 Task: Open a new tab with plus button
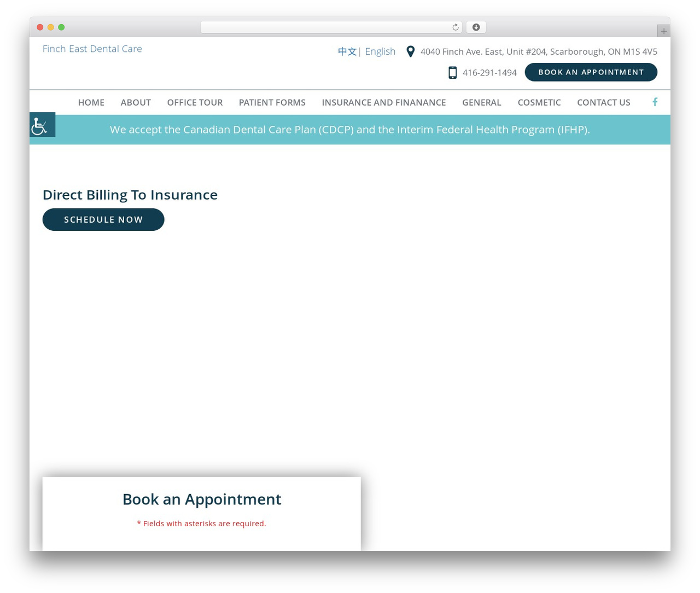(x=663, y=31)
